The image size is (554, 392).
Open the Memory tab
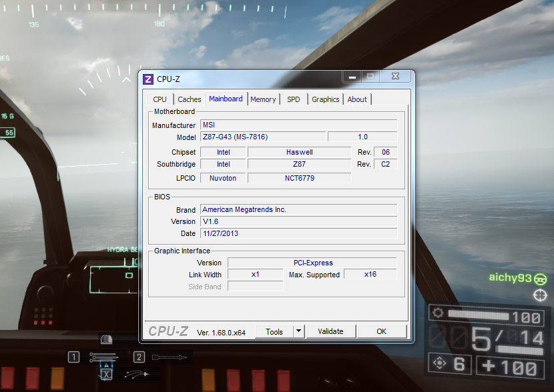pos(263,99)
